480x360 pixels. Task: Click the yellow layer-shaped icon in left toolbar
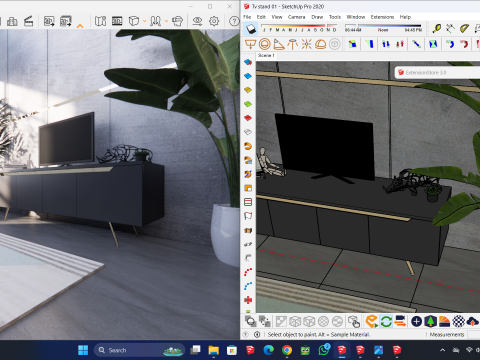point(248,90)
